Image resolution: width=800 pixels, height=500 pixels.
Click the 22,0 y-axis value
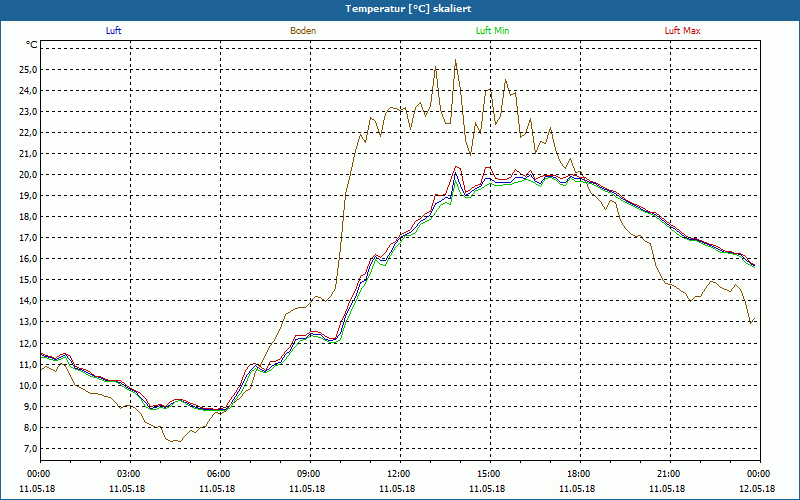tap(28, 133)
